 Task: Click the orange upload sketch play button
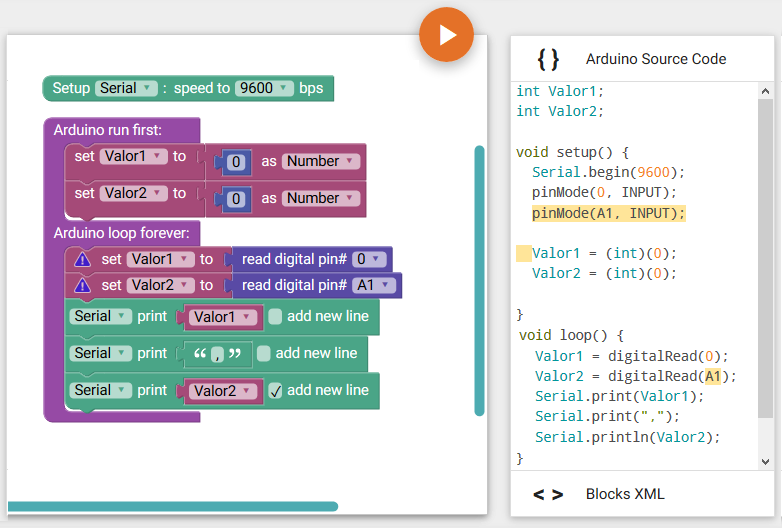446,35
